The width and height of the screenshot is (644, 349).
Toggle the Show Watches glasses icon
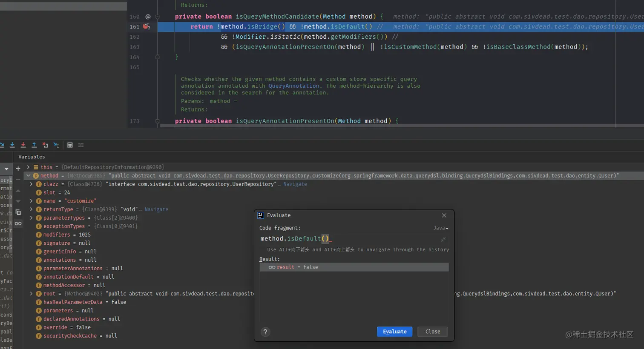[18, 223]
